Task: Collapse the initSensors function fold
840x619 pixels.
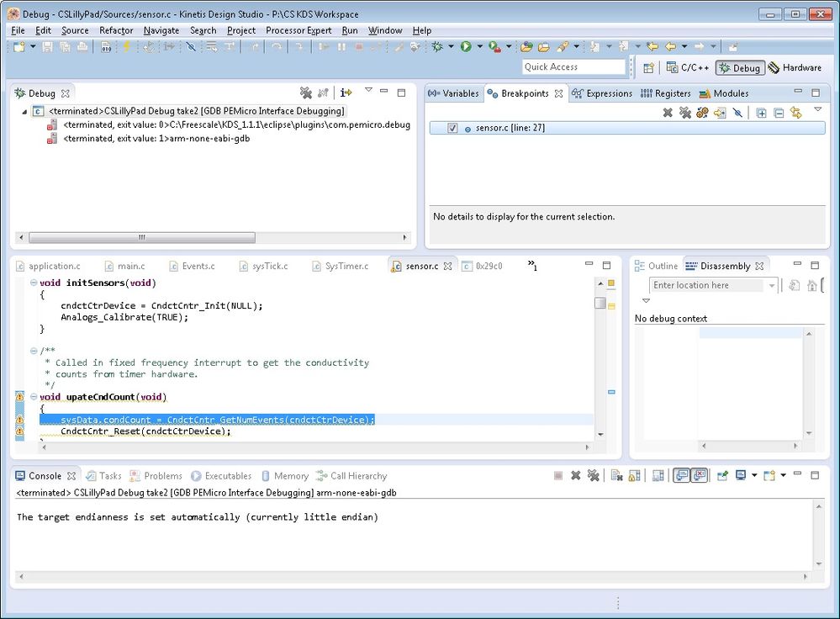Action: click(x=34, y=283)
